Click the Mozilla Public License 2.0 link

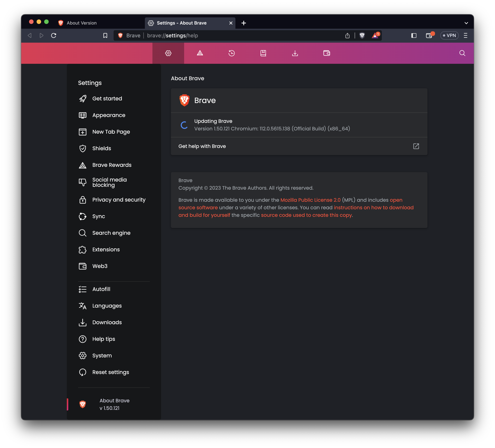pyautogui.click(x=310, y=200)
